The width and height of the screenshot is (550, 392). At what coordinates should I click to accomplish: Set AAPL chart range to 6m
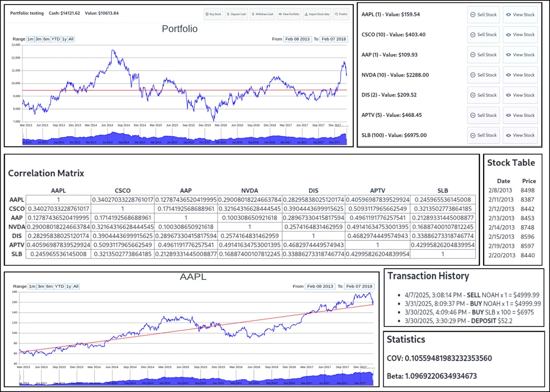[x=49, y=286]
